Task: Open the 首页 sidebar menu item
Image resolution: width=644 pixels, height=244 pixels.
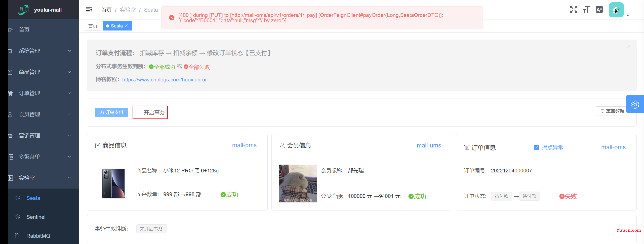Action: point(44,30)
